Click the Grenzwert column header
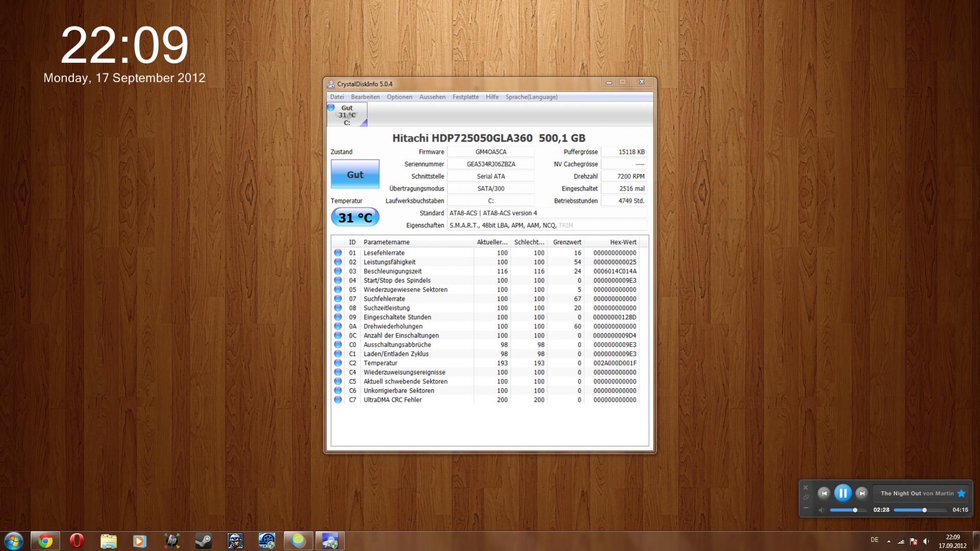Image resolution: width=980 pixels, height=551 pixels. tap(566, 242)
